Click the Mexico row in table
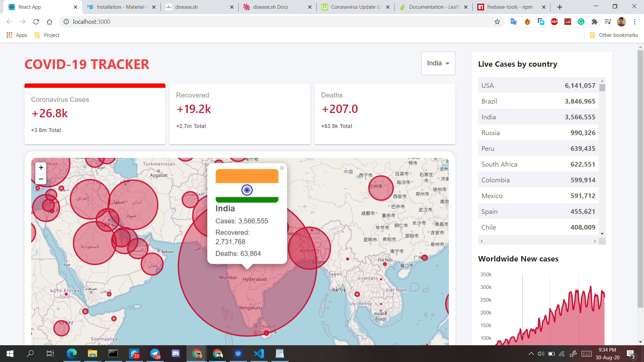This screenshot has width=644, height=362. click(538, 196)
